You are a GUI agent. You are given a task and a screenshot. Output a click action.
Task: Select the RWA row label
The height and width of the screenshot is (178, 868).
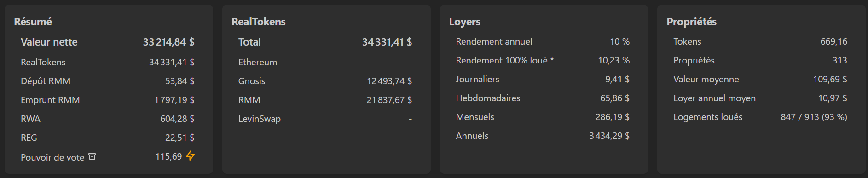point(30,119)
